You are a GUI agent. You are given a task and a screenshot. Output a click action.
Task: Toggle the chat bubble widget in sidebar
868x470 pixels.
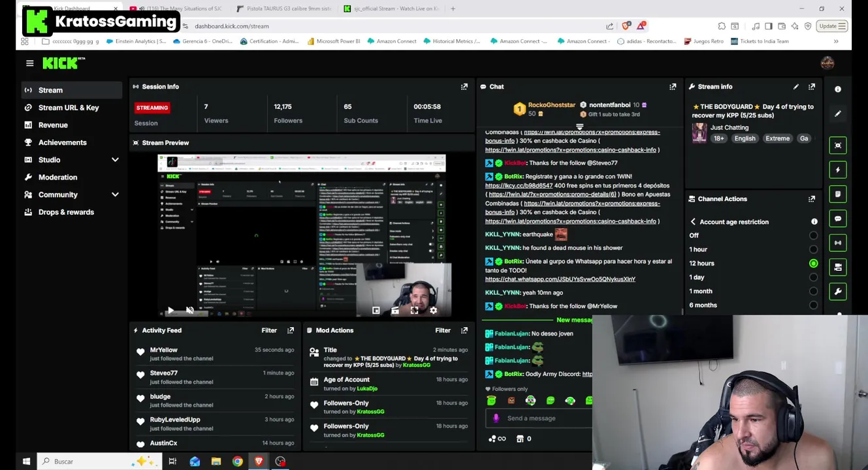[838, 219]
